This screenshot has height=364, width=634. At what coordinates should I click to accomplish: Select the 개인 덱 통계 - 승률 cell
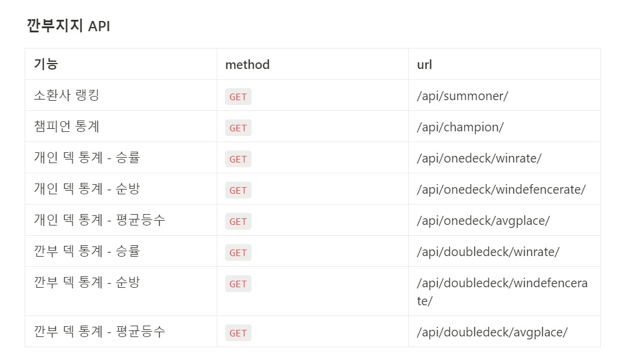[x=87, y=158]
